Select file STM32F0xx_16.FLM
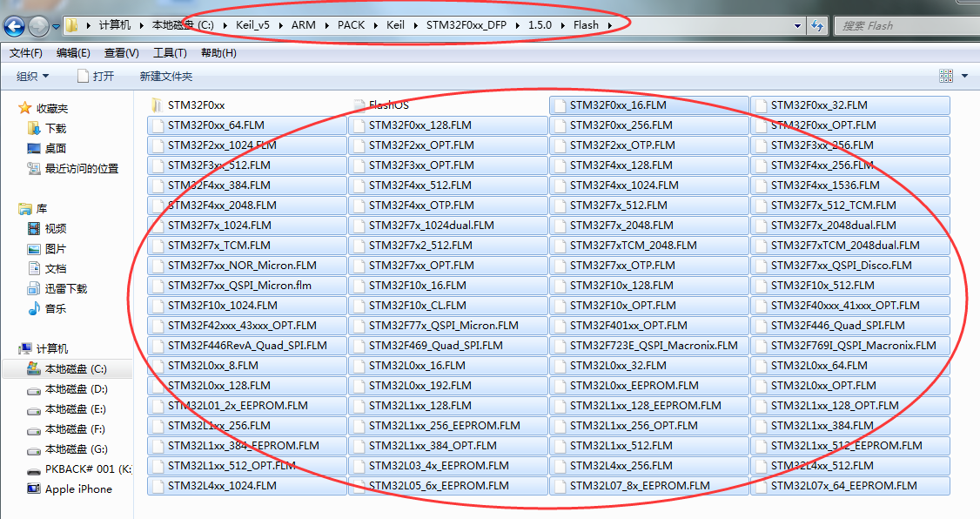Screen dimensions: 980x519 click(649, 105)
